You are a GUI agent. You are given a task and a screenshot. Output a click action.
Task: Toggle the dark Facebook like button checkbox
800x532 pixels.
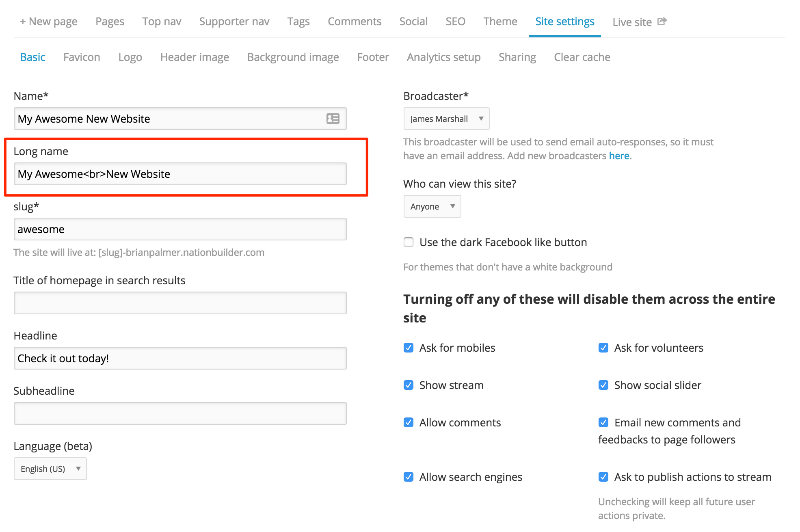pyautogui.click(x=409, y=242)
